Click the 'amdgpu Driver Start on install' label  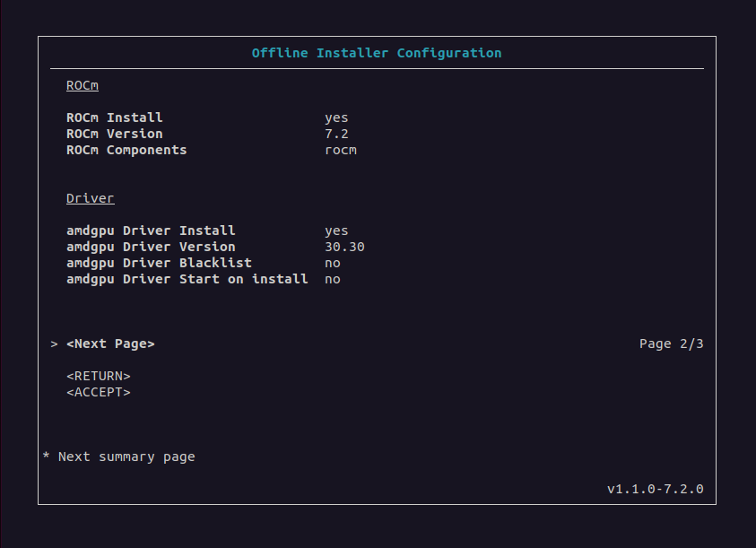click(187, 279)
